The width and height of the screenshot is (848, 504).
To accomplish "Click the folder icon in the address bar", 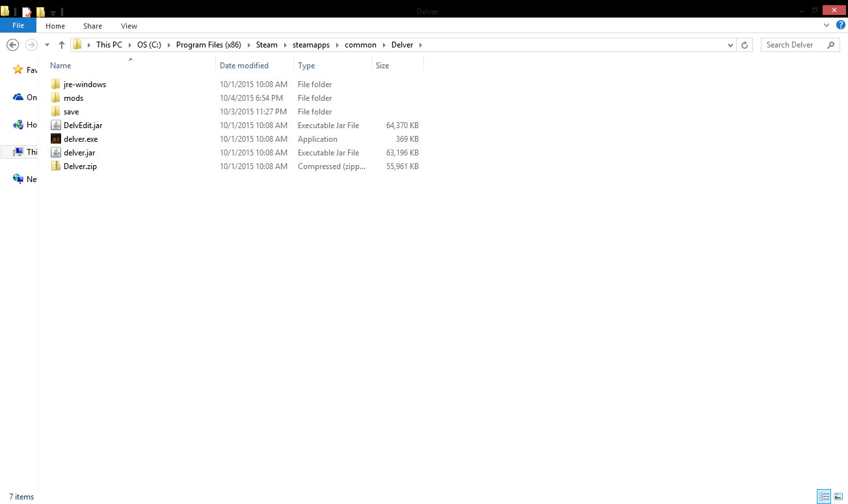I will click(77, 45).
